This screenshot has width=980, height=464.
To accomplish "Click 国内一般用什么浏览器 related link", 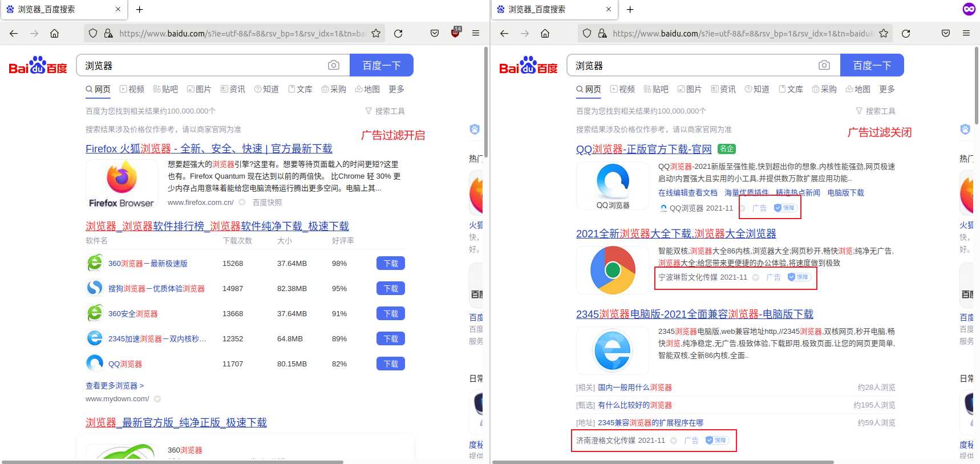I will pyautogui.click(x=635, y=387).
